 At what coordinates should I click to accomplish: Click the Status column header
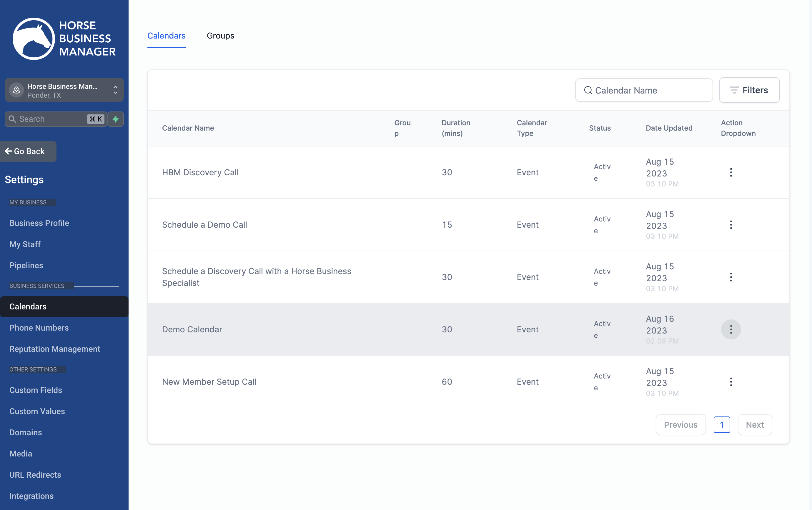click(x=600, y=128)
